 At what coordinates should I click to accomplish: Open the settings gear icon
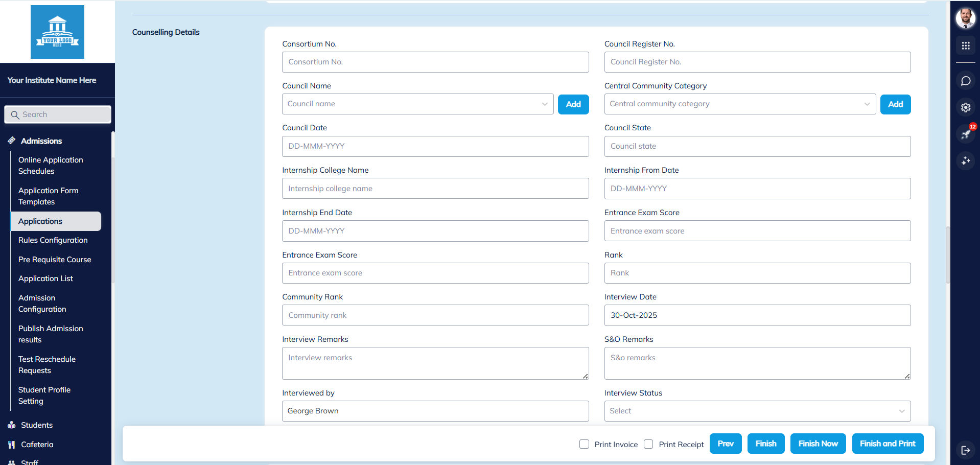pyautogui.click(x=965, y=107)
